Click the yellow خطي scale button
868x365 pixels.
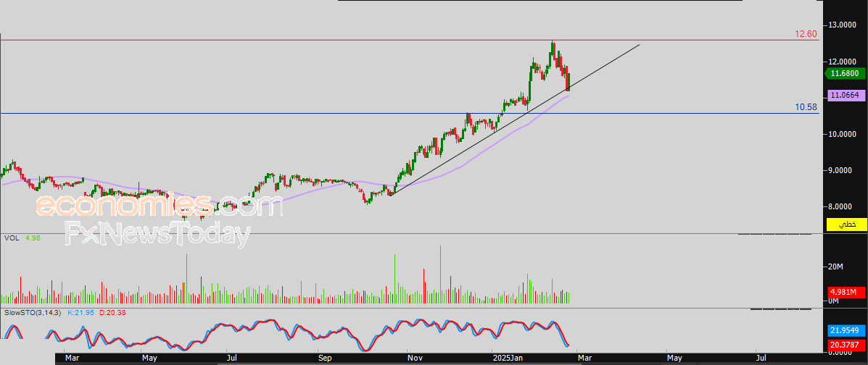coord(846,225)
